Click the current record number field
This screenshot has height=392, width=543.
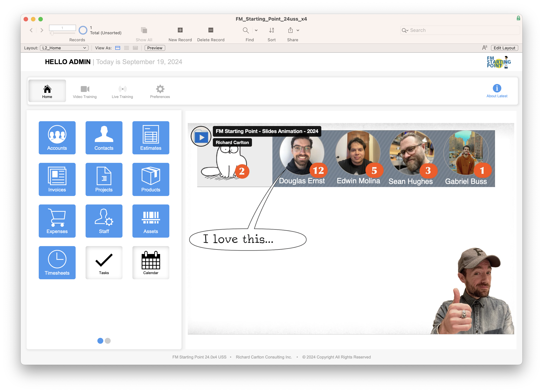pos(63,28)
